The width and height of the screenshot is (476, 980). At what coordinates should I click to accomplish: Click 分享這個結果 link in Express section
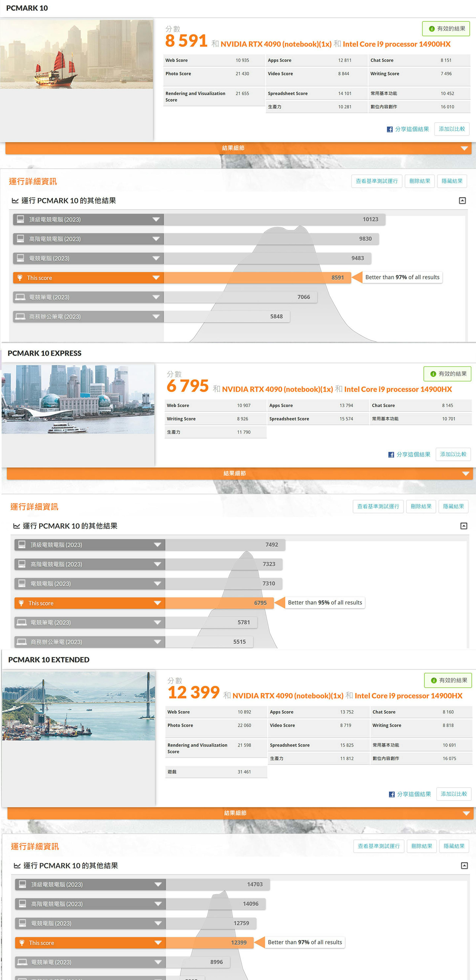tap(413, 455)
